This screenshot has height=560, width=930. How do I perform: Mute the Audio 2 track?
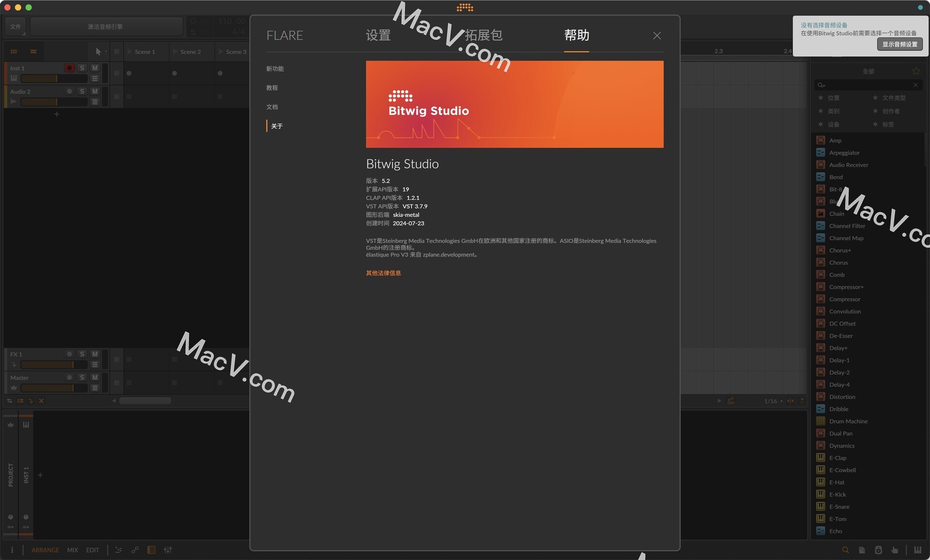point(95,91)
